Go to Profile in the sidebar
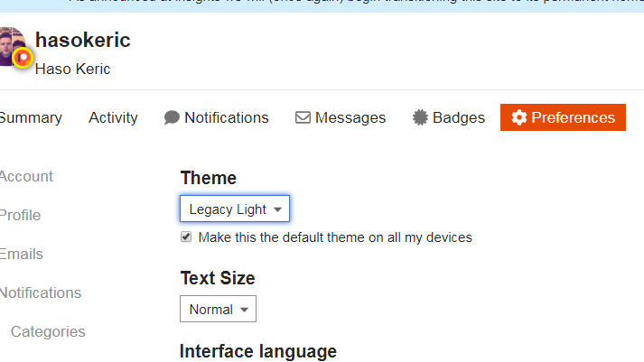 [x=20, y=216]
